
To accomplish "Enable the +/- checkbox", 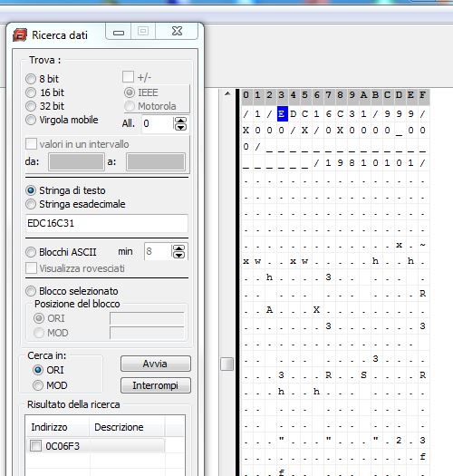I will [x=128, y=77].
